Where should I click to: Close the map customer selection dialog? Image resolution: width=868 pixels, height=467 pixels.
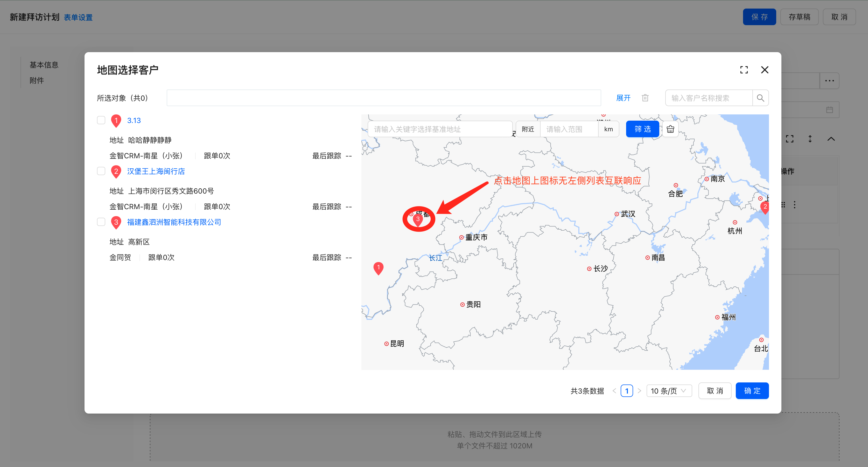765,70
